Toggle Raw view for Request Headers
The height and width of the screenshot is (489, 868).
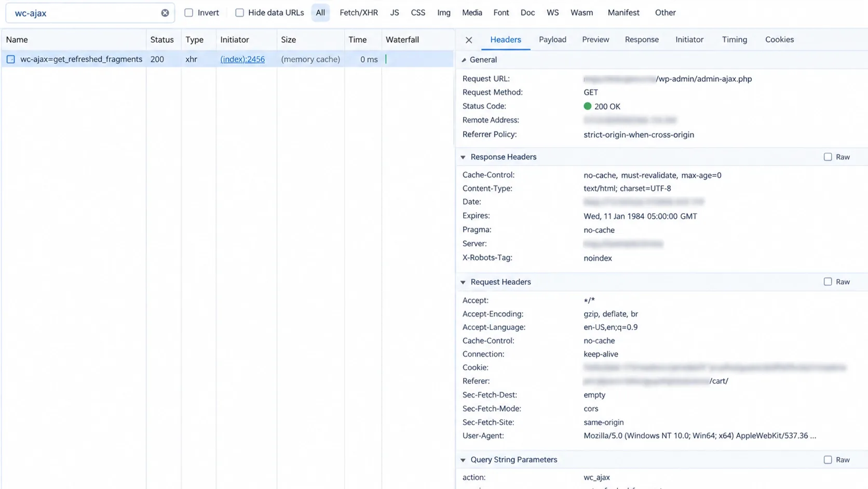[x=828, y=282]
